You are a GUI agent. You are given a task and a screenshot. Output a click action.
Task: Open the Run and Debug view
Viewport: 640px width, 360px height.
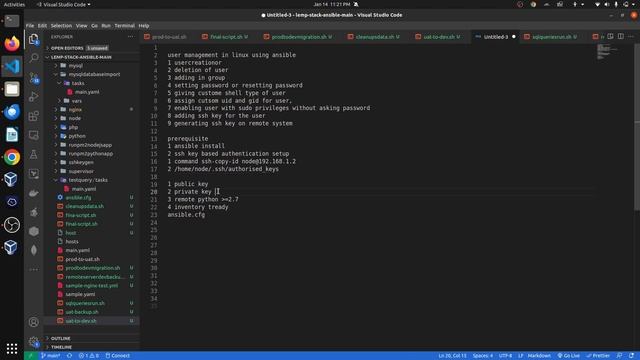click(x=33, y=97)
